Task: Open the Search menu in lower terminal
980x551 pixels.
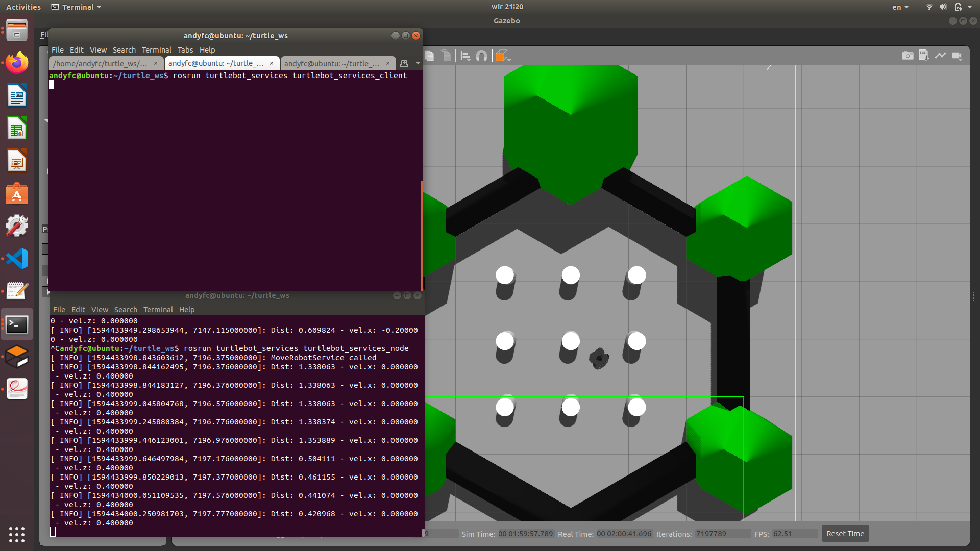Action: [126, 310]
